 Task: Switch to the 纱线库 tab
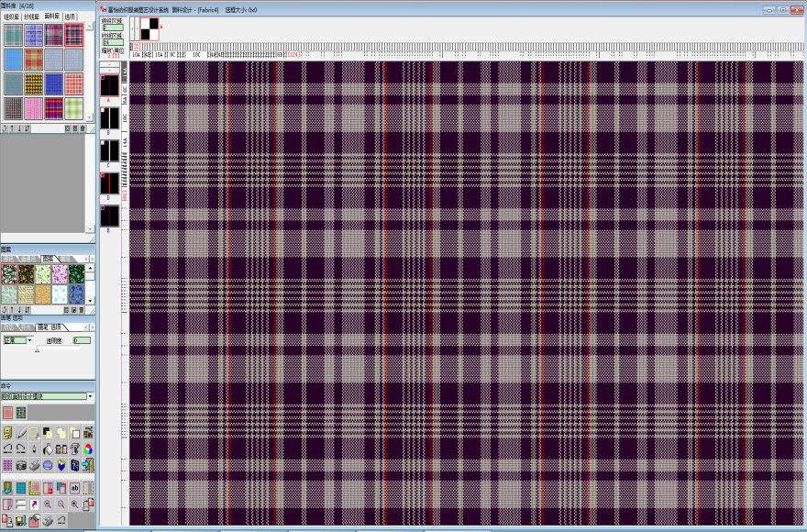pos(32,17)
